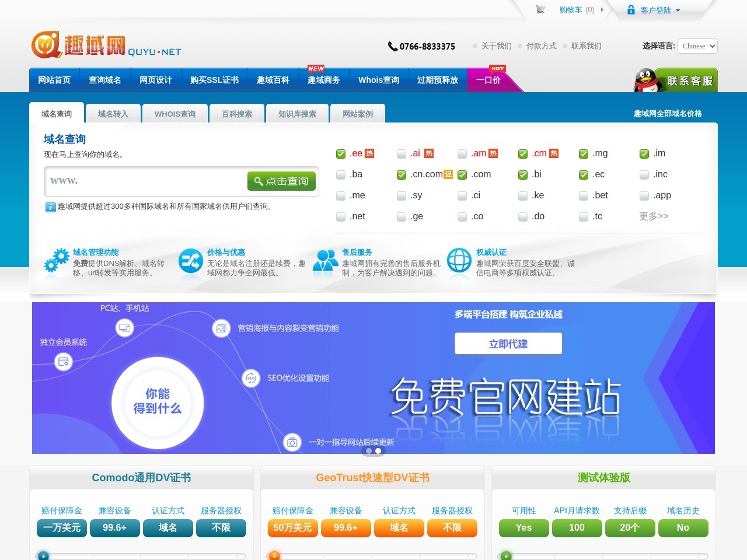Viewport: 747px width, 560px height.
Task: Click the Quyu.net logo
Action: pyautogui.click(x=106, y=45)
